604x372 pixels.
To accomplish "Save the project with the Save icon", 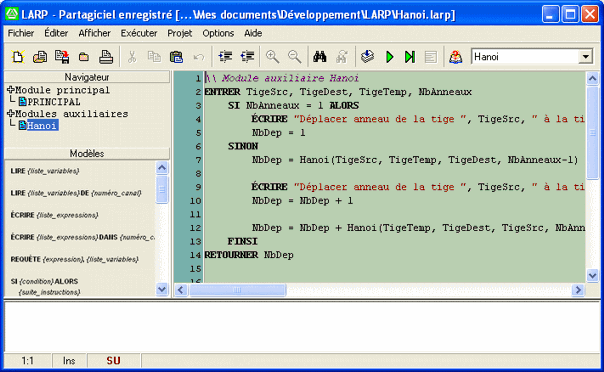I will 62,57.
